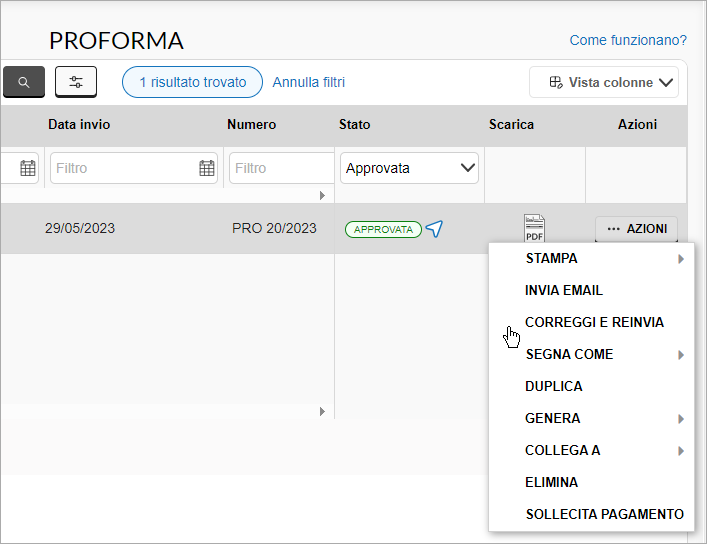Click the APPROVATA status badge
This screenshot has height=544, width=707.
[383, 229]
